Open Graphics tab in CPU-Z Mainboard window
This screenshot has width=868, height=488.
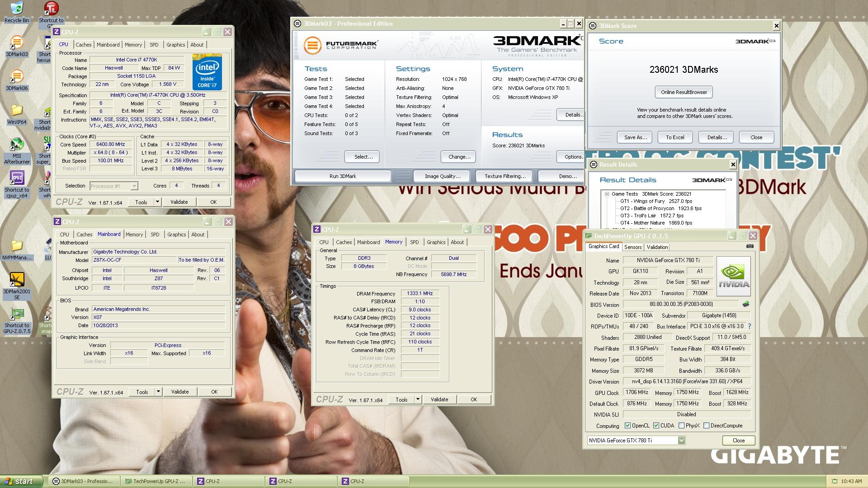(177, 235)
